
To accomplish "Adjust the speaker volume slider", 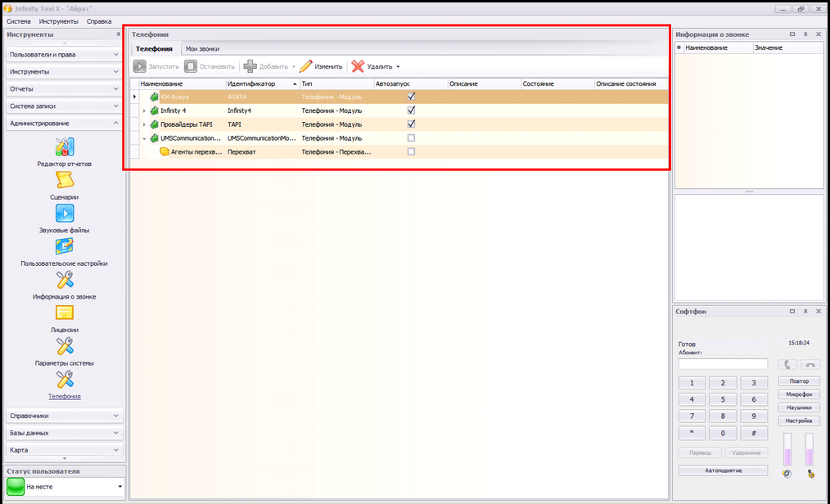I will click(x=787, y=449).
